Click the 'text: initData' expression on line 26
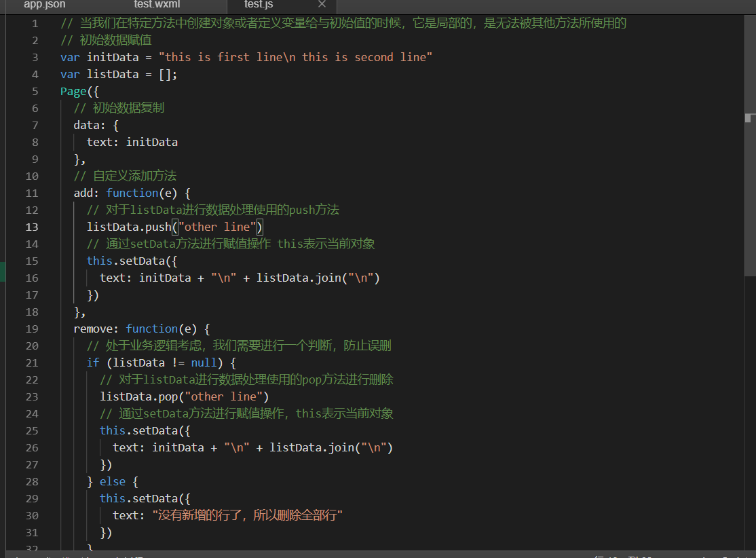Viewport: 756px width, 558px height. [252, 447]
